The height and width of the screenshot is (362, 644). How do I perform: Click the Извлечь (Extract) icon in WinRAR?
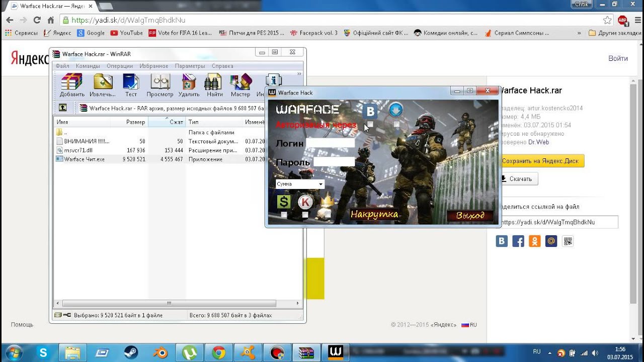point(103,85)
